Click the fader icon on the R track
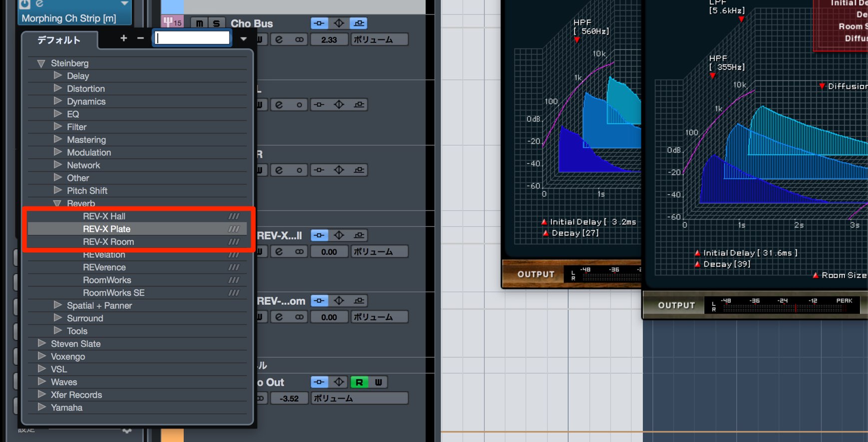The height and width of the screenshot is (442, 868). 320,170
